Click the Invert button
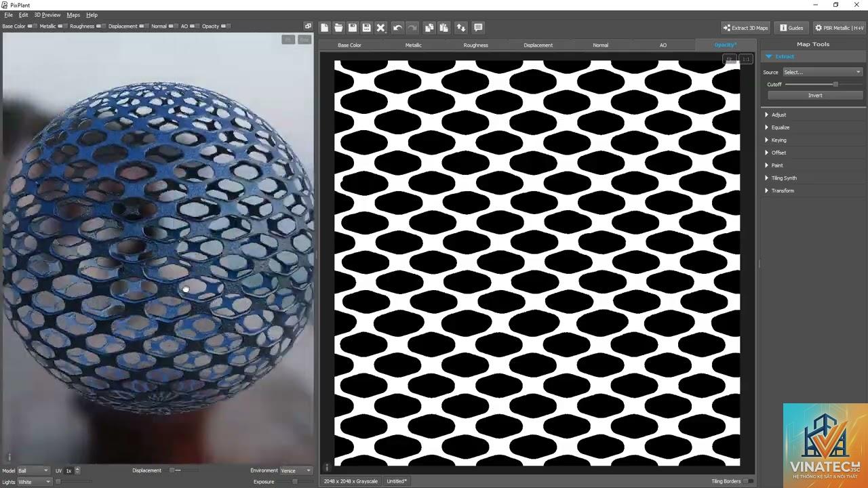This screenshot has width=868, height=488. (815, 95)
